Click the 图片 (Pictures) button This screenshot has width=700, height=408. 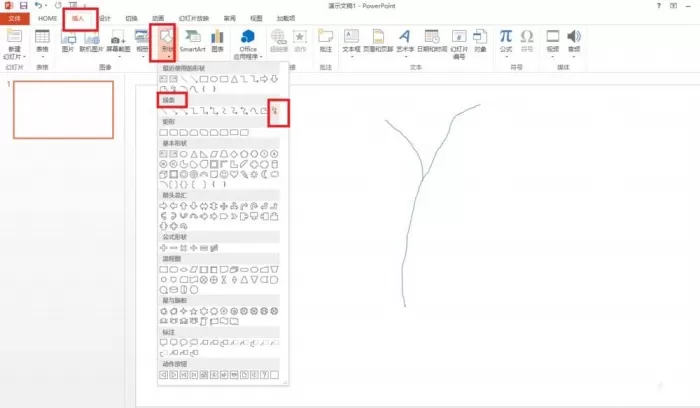point(68,42)
